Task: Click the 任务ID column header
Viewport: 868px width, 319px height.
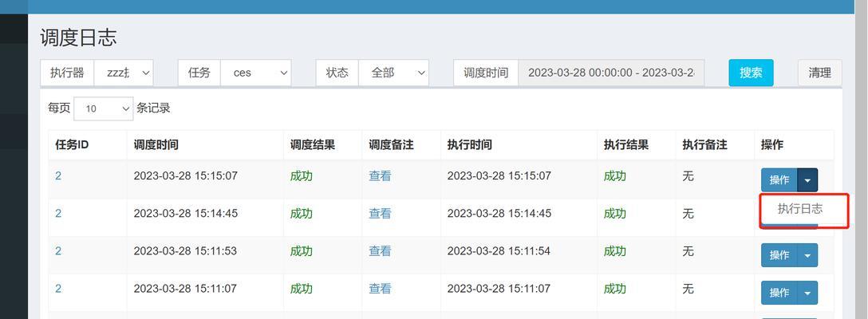Action: coord(88,145)
